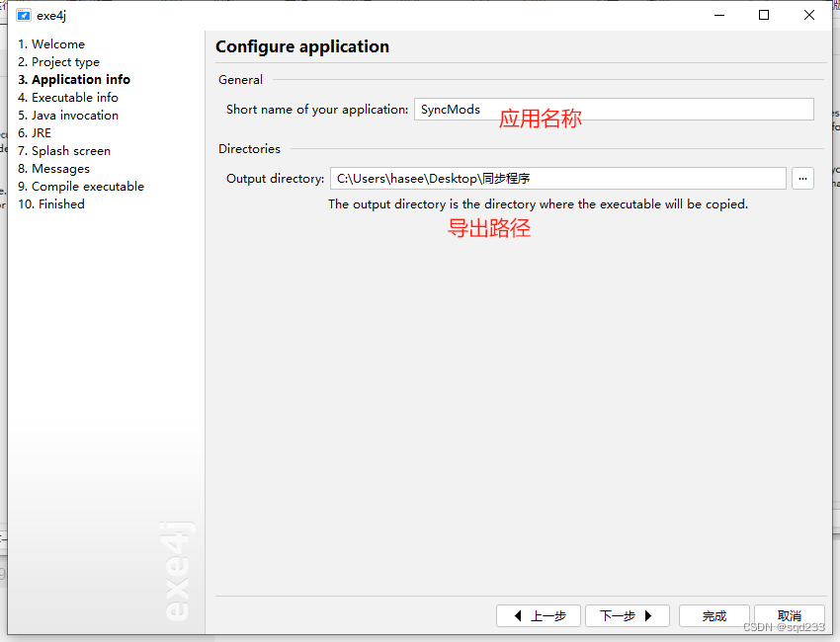Browse for output directory with ellipsis button
The width and height of the screenshot is (840, 642).
tap(802, 179)
